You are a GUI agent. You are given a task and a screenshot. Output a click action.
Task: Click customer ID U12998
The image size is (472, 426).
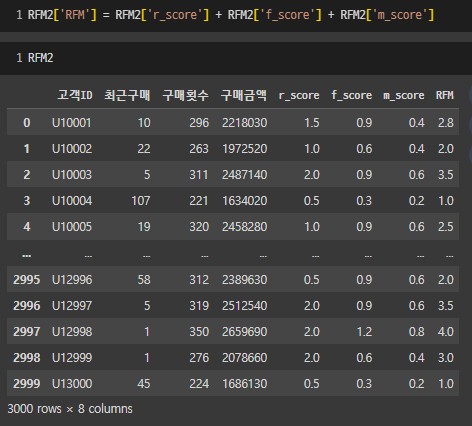tap(72, 332)
